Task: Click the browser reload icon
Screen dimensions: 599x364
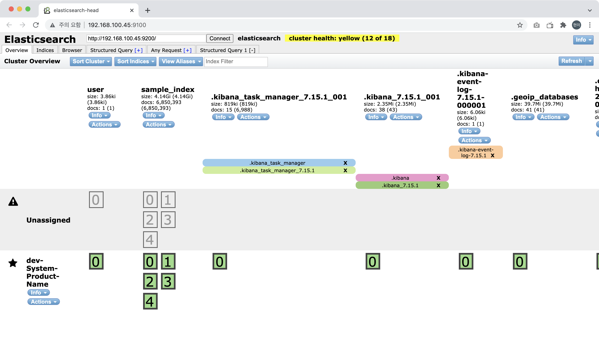Action: [36, 25]
